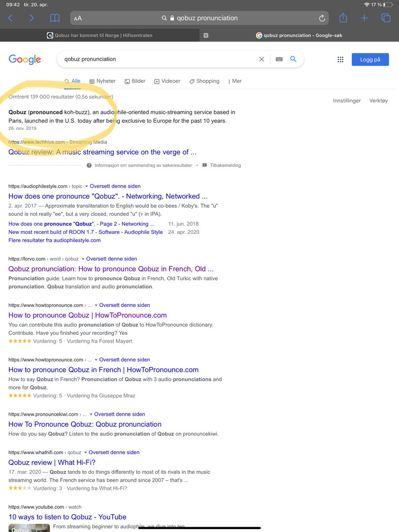Expand the dropdown arrow above How to pronounce Qobuz in French
This screenshot has width=399, height=532.
coord(96,360)
